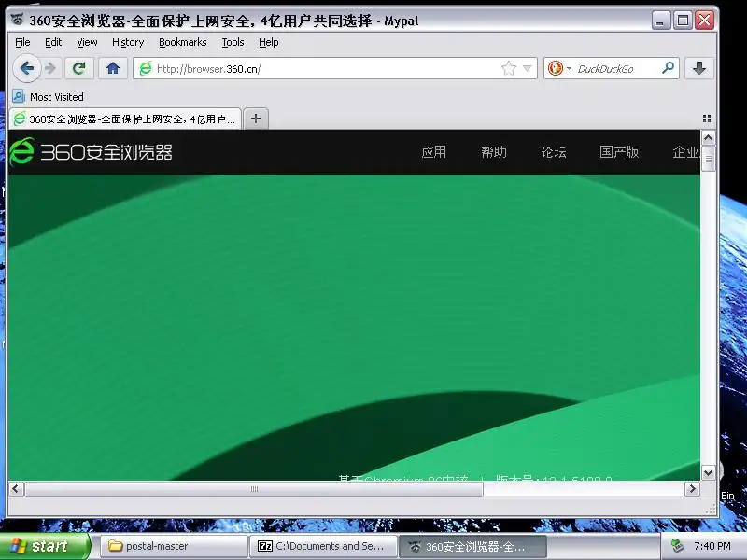Open the Most Visited bookmarks folder
This screenshot has width=747, height=560.
coord(49,97)
